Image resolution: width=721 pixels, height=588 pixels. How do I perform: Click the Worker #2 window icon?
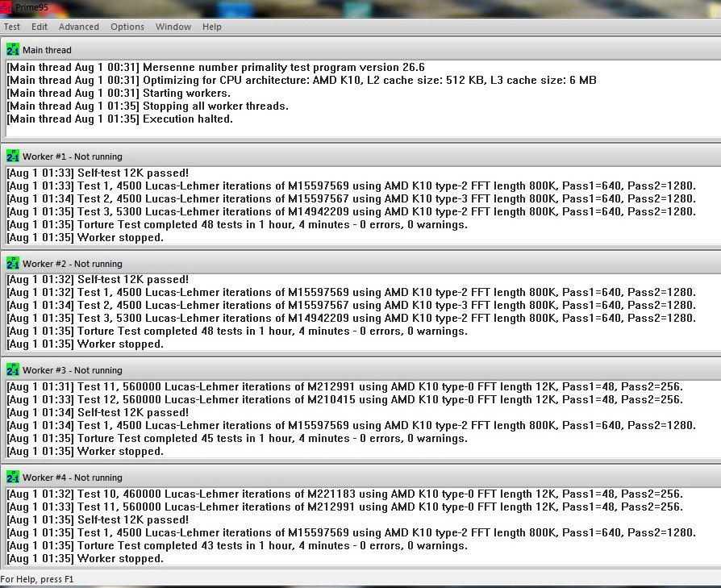click(x=13, y=264)
